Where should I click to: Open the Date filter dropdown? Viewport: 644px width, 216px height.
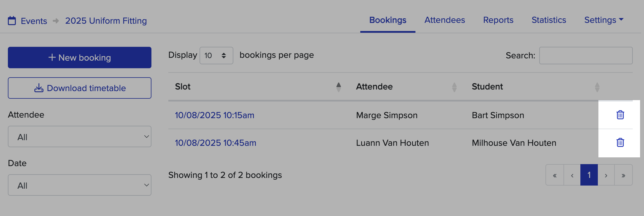click(80, 185)
